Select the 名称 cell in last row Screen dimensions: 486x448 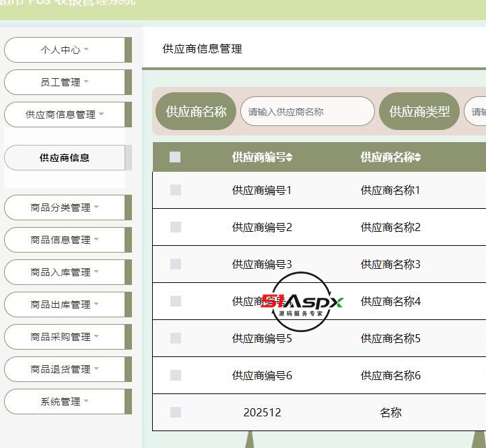390,412
